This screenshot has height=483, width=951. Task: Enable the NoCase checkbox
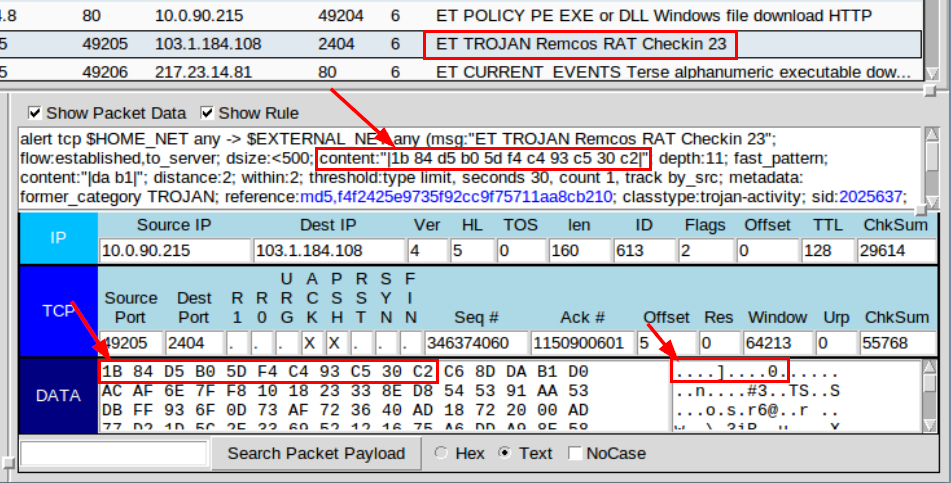coord(575,453)
